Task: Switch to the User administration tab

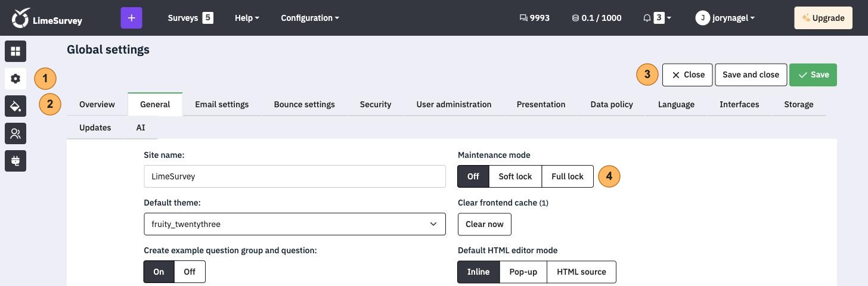Action: point(454,104)
